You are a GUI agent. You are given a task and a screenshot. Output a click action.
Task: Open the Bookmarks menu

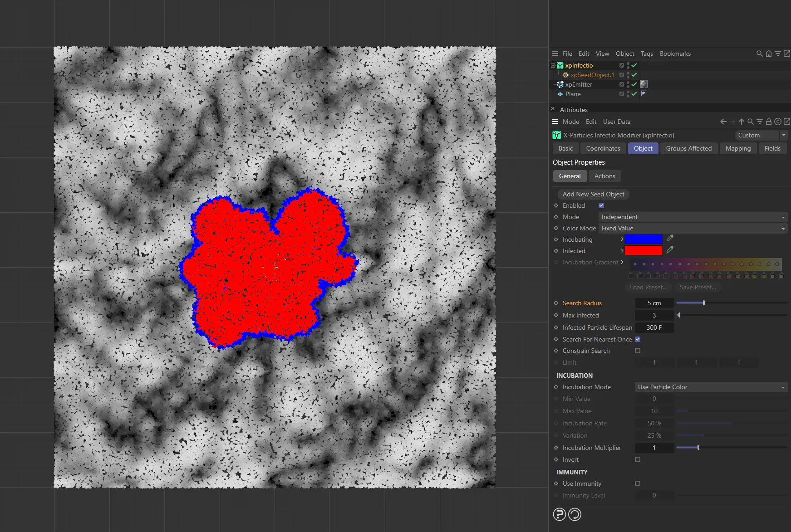[675, 54]
